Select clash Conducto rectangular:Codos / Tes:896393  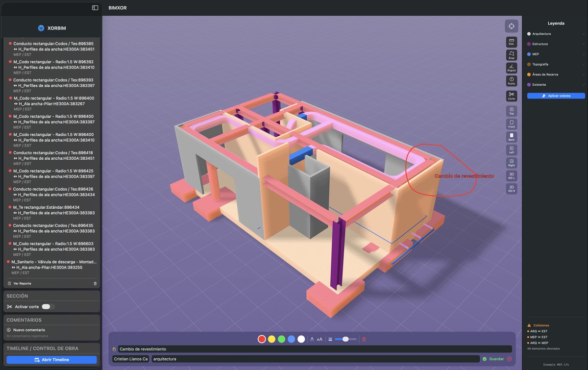(52, 85)
